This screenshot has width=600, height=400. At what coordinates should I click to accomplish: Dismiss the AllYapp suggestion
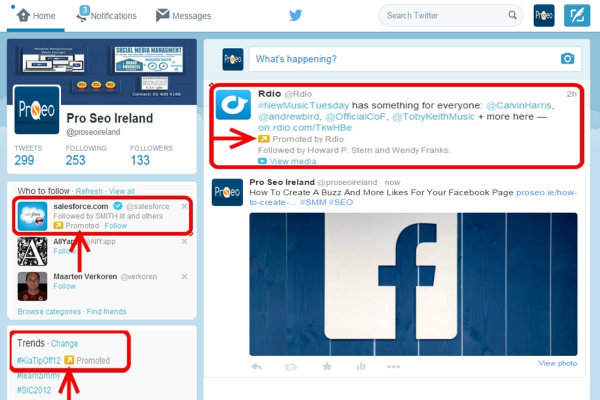[184, 242]
